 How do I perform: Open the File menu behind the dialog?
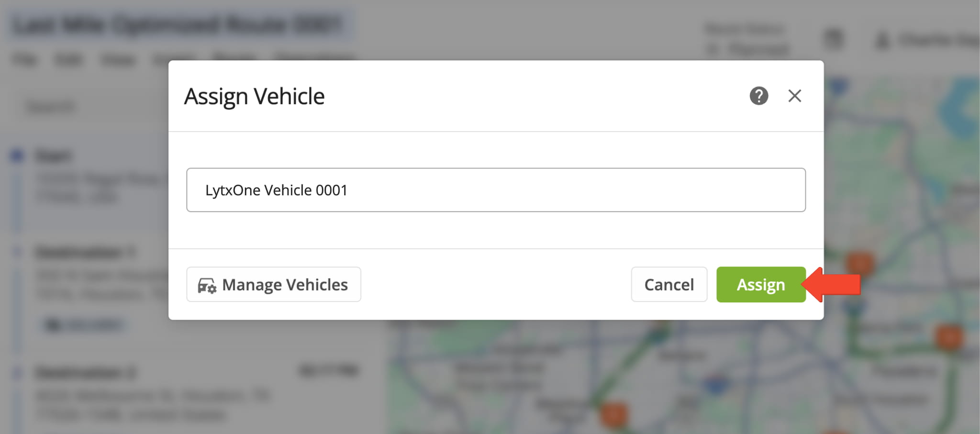(x=24, y=60)
